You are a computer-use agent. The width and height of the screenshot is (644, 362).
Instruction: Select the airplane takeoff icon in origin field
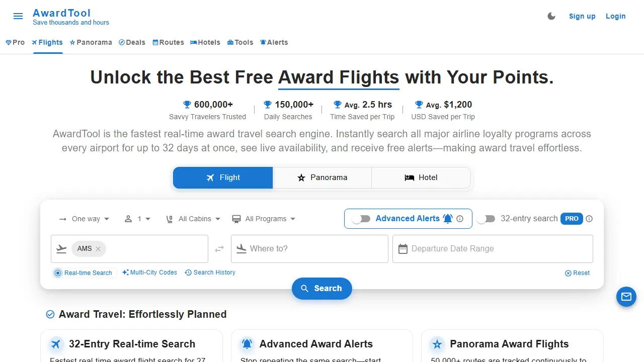click(x=61, y=248)
